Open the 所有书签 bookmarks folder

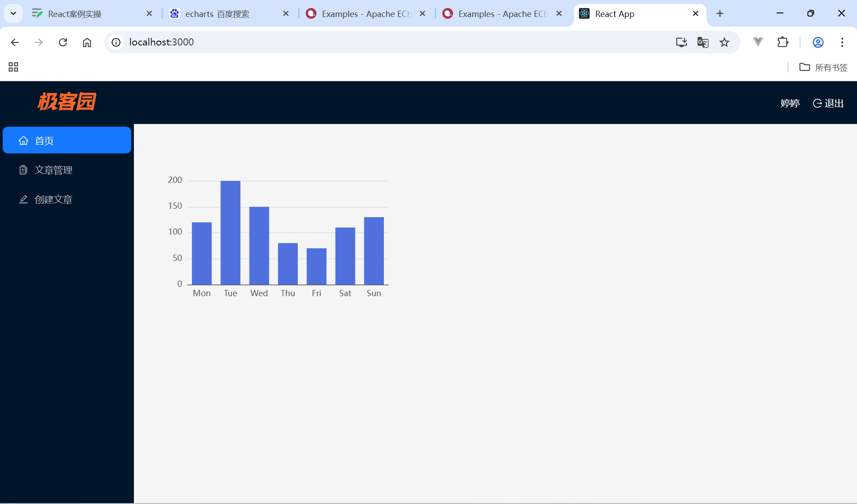pos(823,67)
